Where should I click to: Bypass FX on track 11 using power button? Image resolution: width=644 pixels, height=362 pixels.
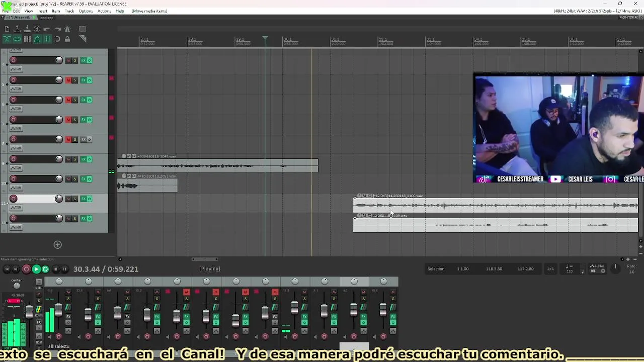pyautogui.click(x=90, y=199)
